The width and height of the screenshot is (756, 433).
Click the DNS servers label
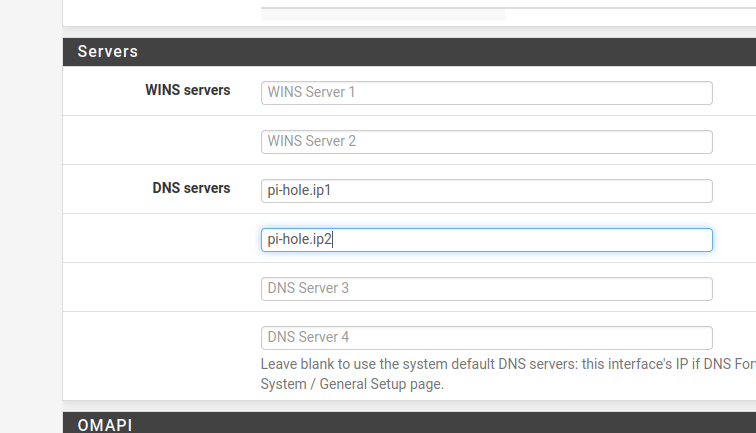point(191,188)
